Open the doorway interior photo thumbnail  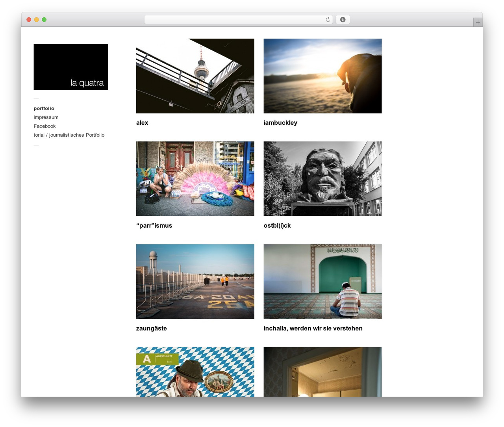(322, 372)
